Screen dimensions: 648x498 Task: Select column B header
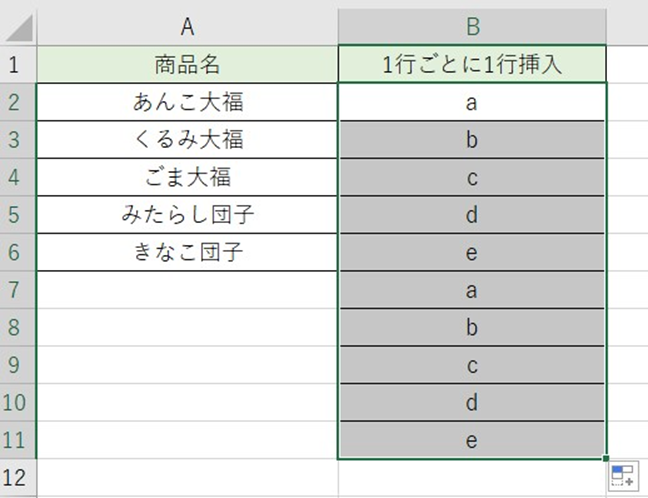(x=472, y=26)
